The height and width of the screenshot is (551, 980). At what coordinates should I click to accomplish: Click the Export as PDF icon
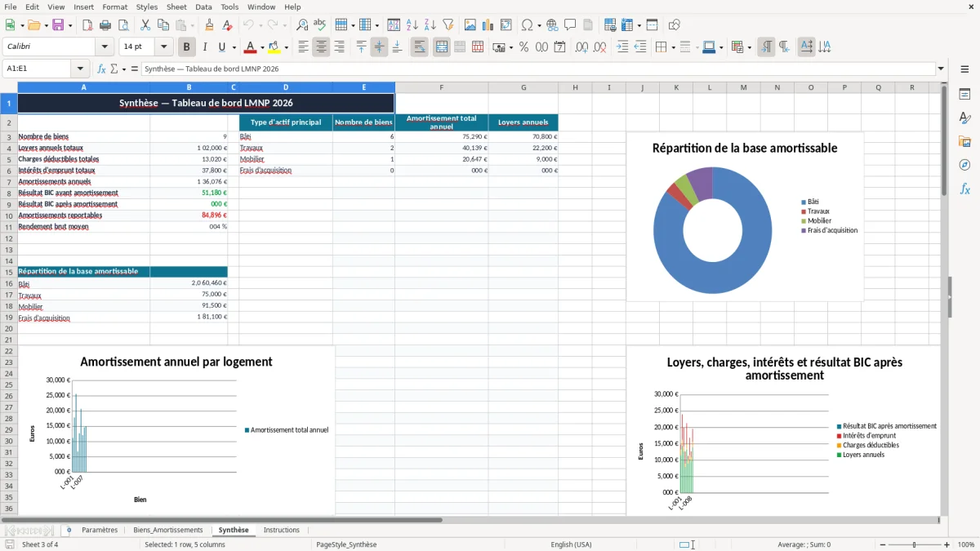[87, 25]
